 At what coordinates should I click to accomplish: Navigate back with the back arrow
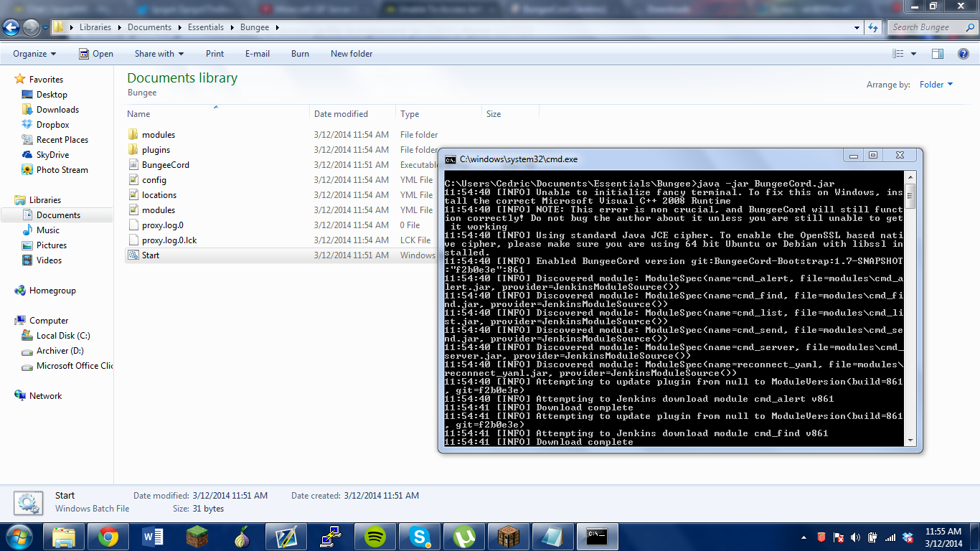coord(11,27)
